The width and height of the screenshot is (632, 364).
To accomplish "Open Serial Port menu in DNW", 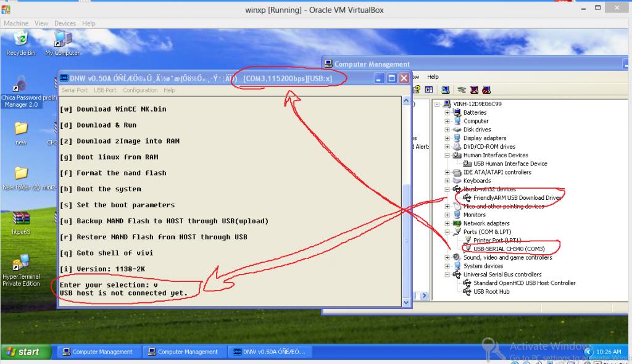I will pos(74,90).
